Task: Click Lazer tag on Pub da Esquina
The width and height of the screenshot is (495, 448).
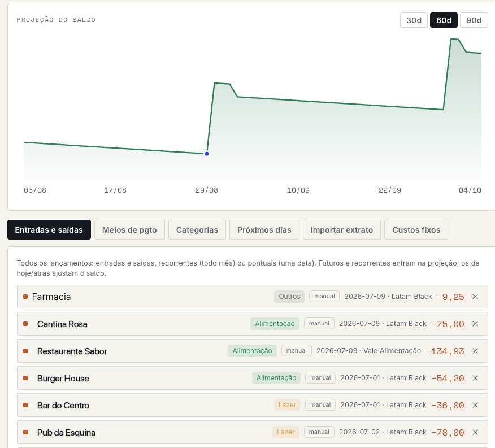Action: tap(286, 432)
